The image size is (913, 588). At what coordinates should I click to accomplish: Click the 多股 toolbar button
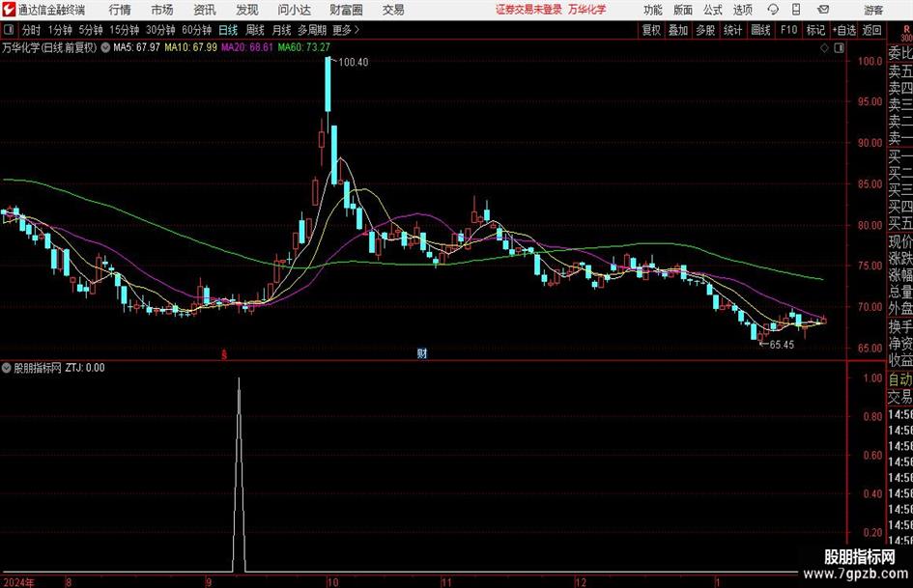pos(705,30)
